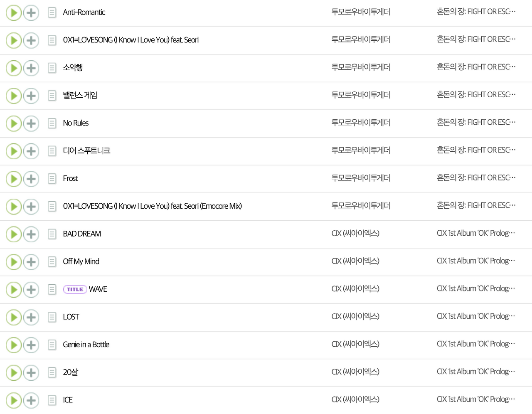The width and height of the screenshot is (532, 414).
Task: Open lyrics for Genie in a Bottle
Action: [52, 345]
